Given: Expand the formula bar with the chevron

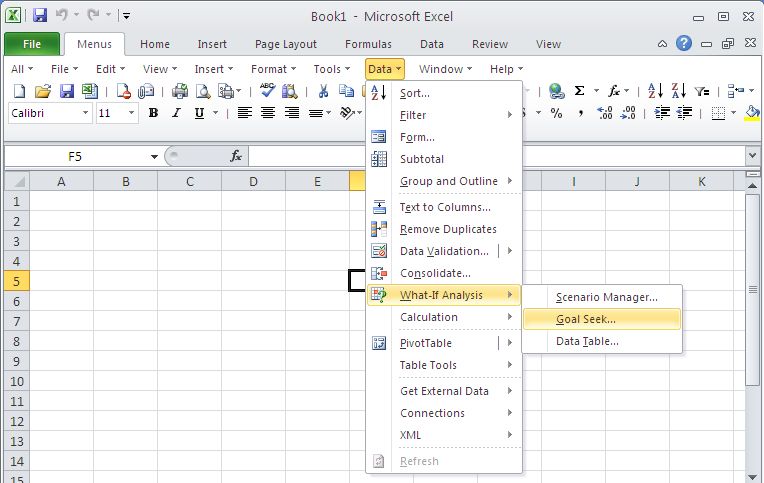Looking at the screenshot, I should point(752,156).
